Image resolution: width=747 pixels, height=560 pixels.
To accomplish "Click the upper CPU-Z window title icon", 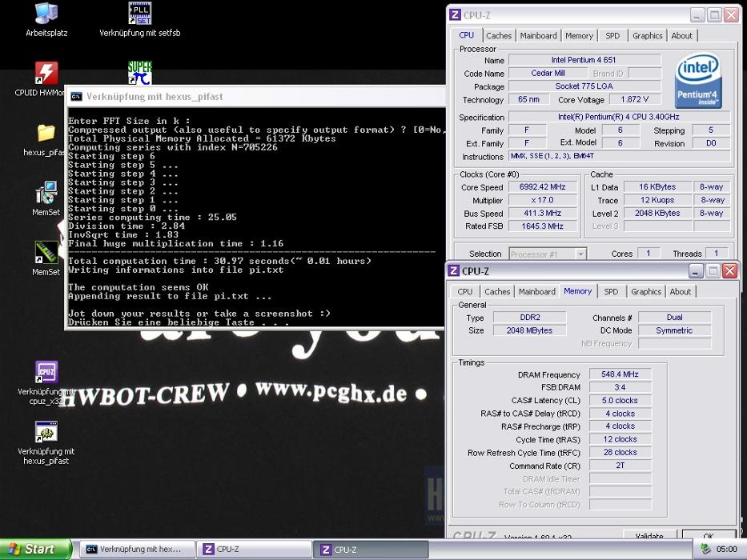I will pos(455,14).
